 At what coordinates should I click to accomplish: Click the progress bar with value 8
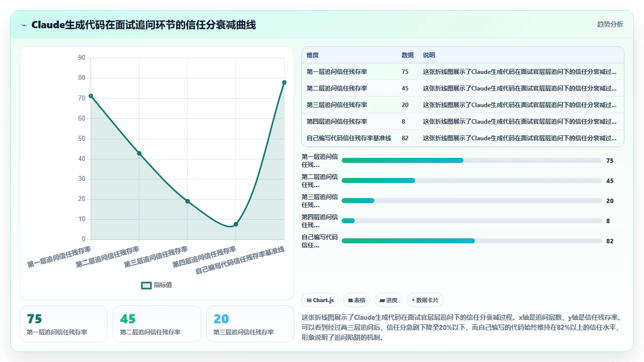[x=472, y=221]
